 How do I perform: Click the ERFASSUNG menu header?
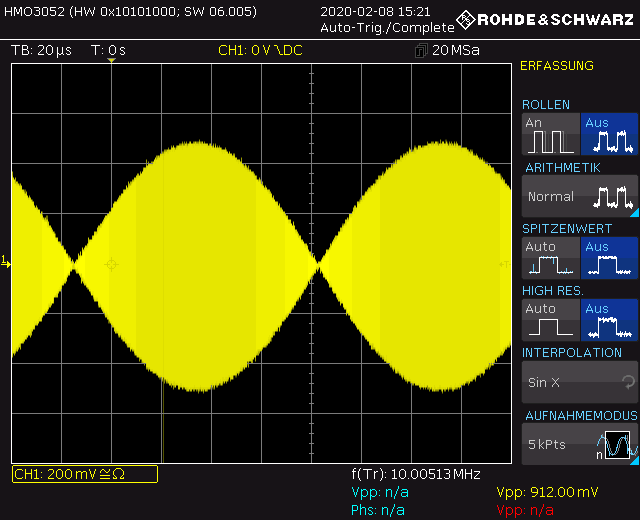tap(557, 66)
